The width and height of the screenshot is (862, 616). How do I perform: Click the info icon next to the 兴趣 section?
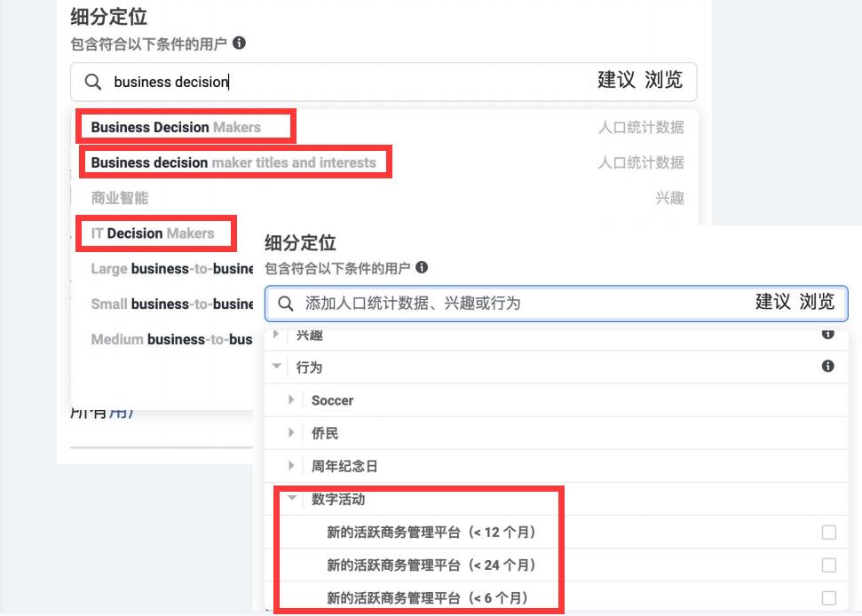(829, 335)
